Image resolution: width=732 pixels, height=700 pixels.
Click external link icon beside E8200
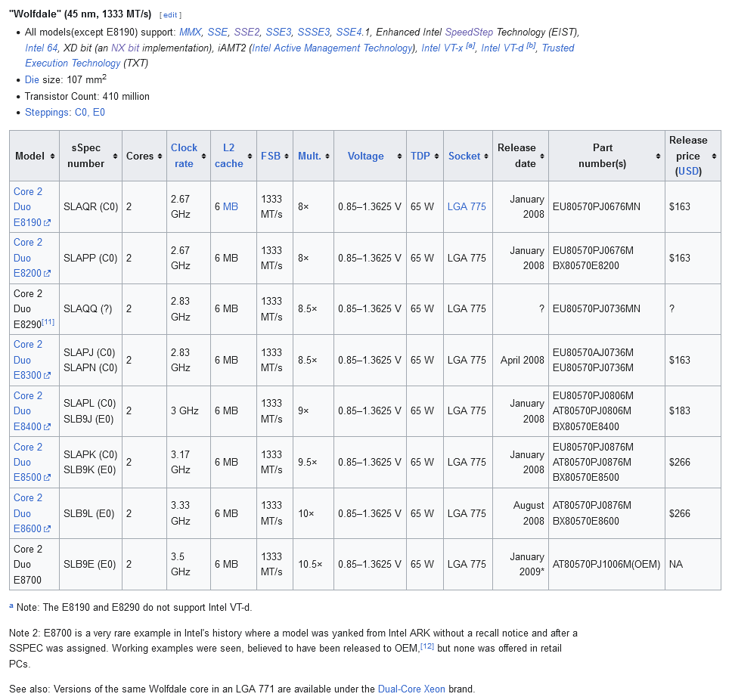[x=47, y=274]
